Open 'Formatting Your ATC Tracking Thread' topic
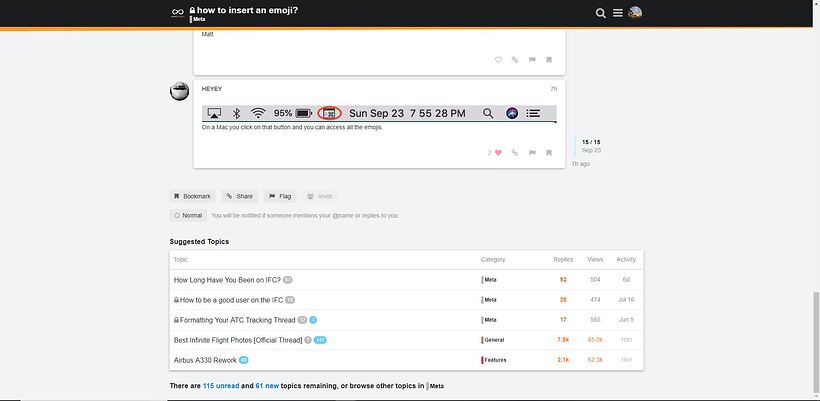The width and height of the screenshot is (820, 401). click(x=237, y=320)
